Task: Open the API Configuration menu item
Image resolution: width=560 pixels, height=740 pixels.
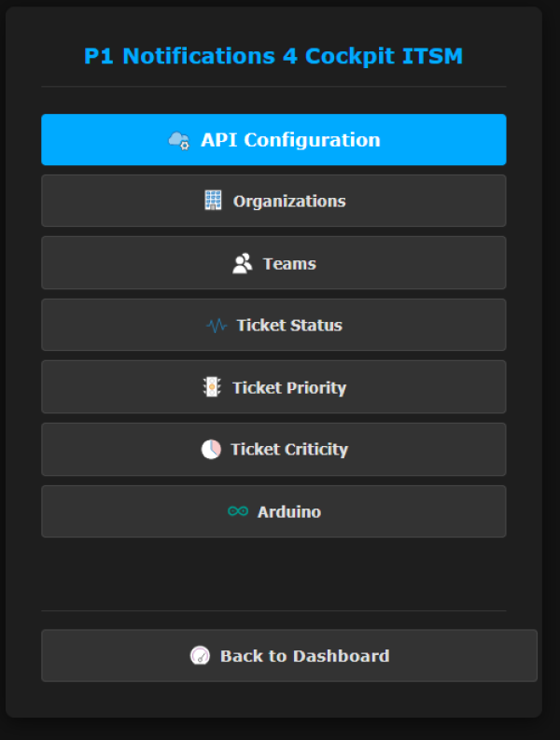Action: pos(290,140)
